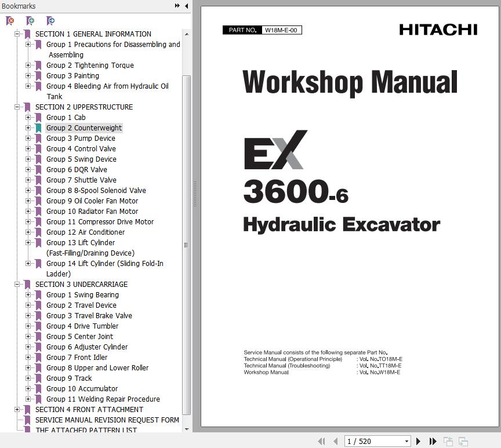
Task: Collapse SECTION 2 UPPERSTRUCTURE tree node
Action: point(17,107)
